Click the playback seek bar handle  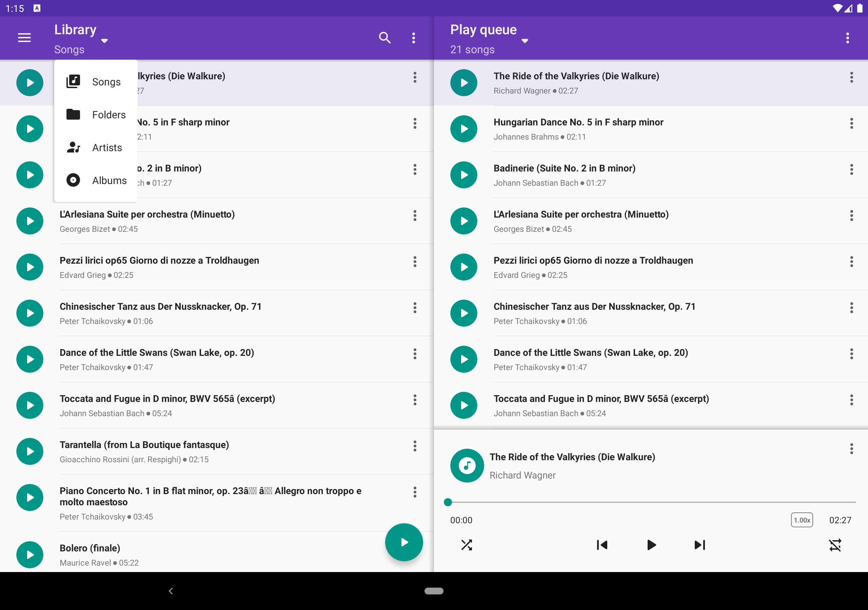point(448,502)
